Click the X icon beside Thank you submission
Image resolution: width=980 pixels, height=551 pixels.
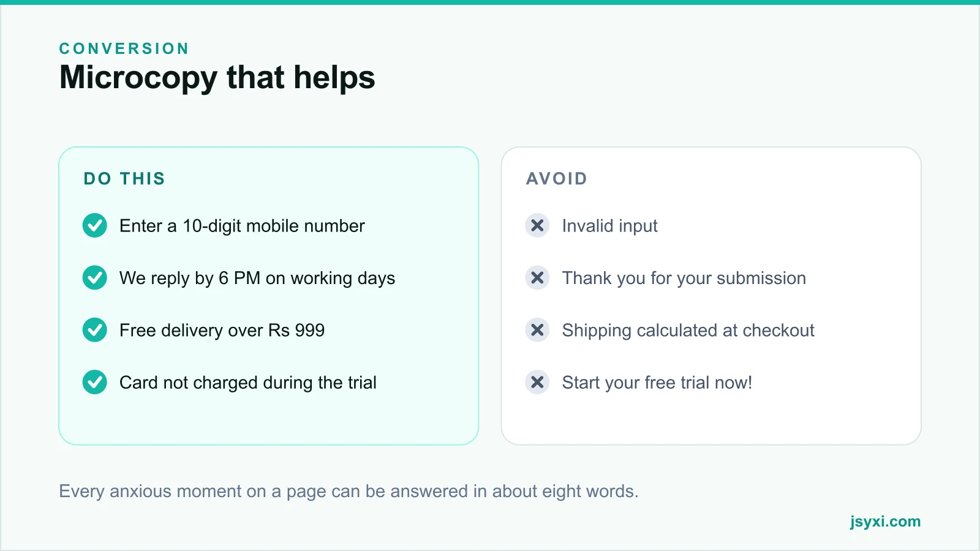coord(537,278)
